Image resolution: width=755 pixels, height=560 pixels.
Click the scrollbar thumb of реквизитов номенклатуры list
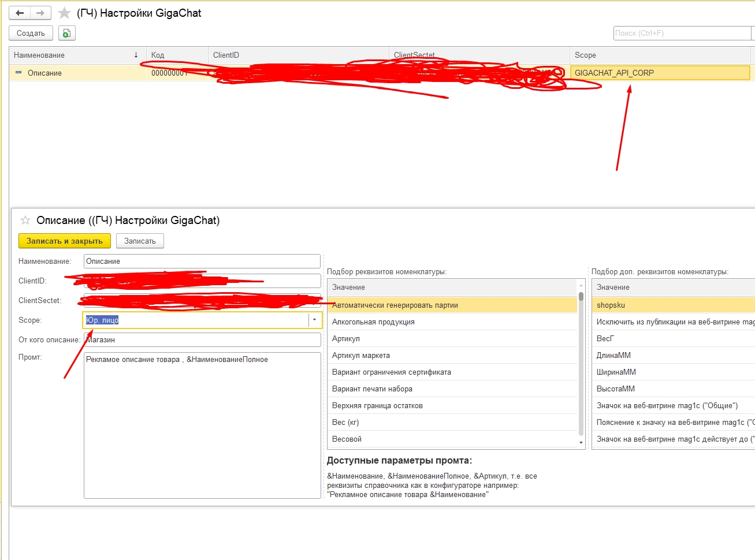(x=581, y=296)
